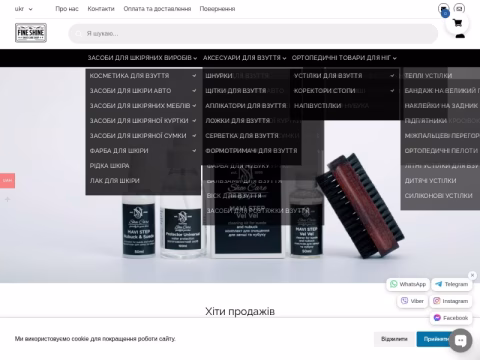Select НАПІВУСТІЛКИ menu item
The height and width of the screenshot is (360, 480).
click(x=318, y=106)
